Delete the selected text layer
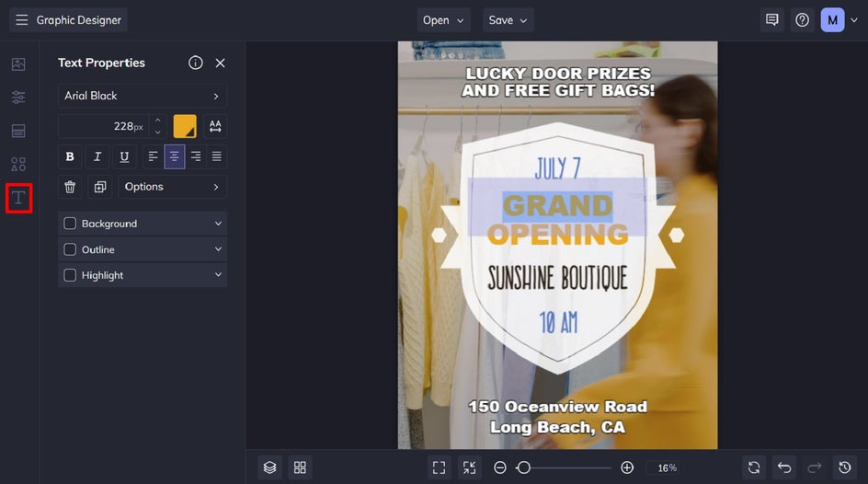Image resolution: width=868 pixels, height=484 pixels. [x=70, y=187]
